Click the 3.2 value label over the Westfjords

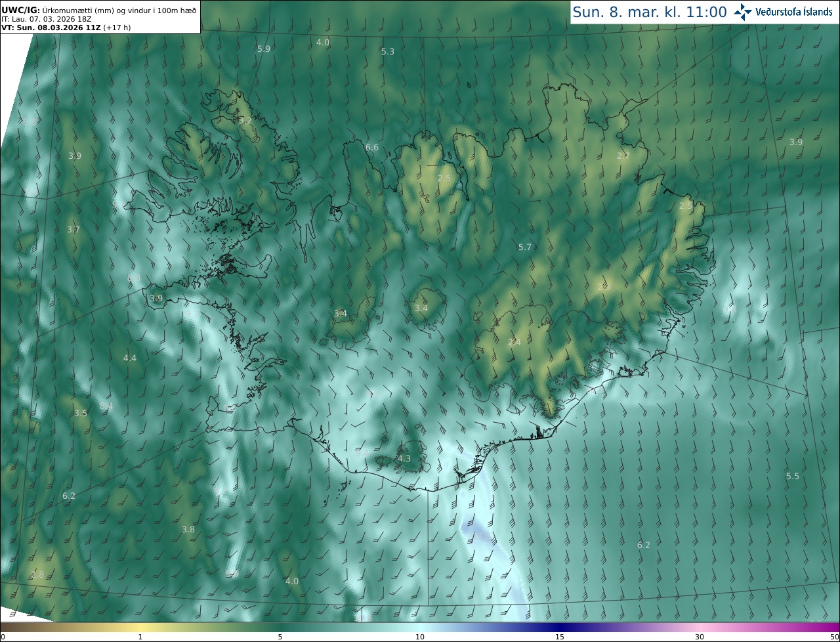[x=245, y=121]
